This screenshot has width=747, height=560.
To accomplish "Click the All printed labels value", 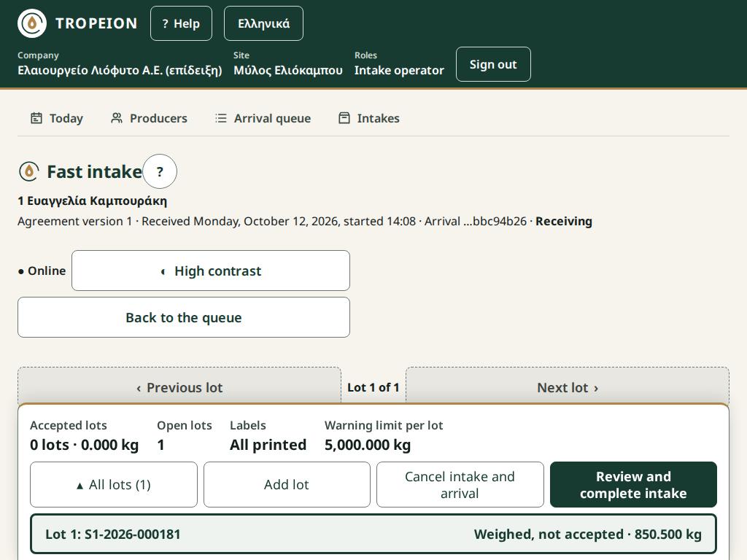I will click(x=268, y=445).
